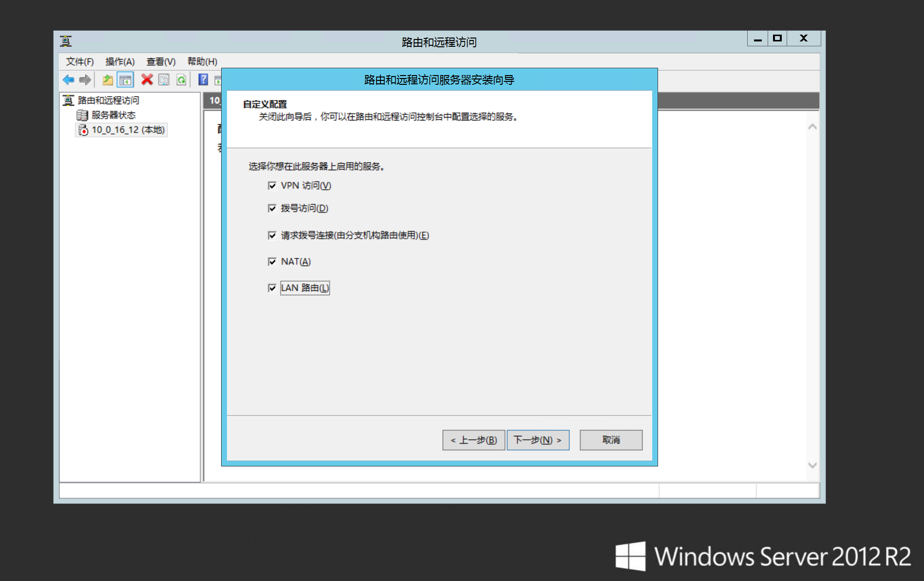This screenshot has height=581, width=924.
Task: Click the blue Help question mark icon
Action: tap(203, 79)
